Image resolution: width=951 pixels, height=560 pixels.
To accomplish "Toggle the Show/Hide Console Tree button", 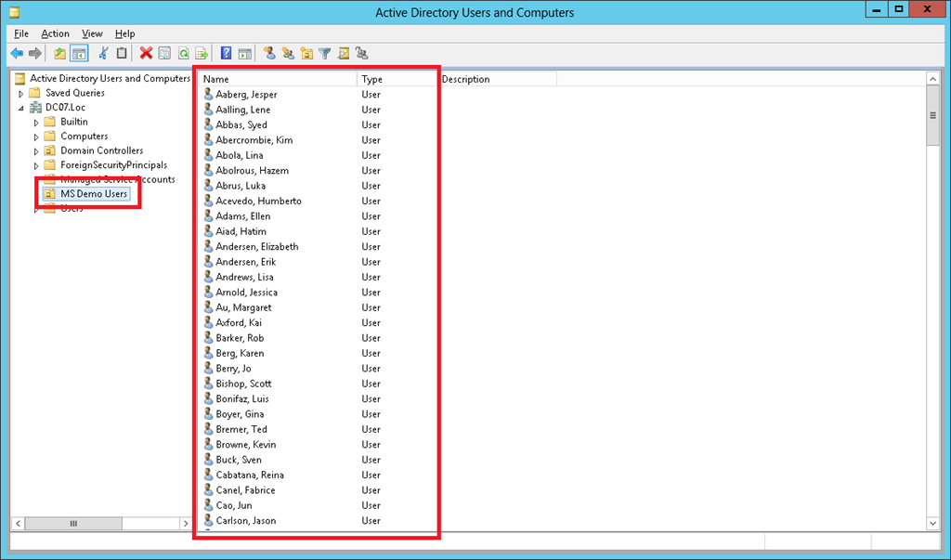I will pos(80,54).
